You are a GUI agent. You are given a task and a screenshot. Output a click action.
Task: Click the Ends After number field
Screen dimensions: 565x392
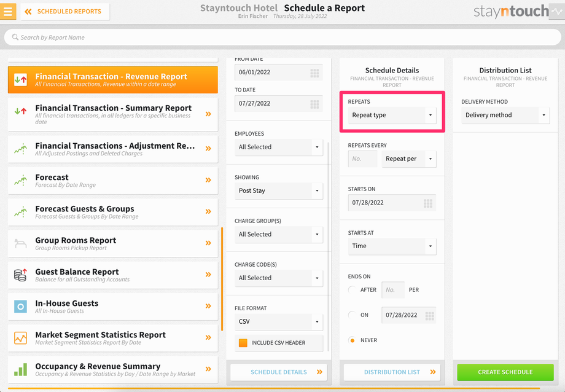click(393, 290)
